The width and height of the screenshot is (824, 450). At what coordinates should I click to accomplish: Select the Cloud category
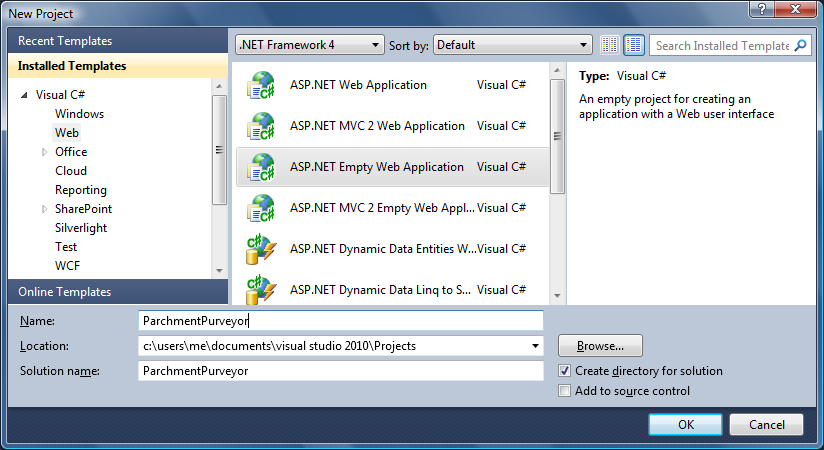coord(71,171)
